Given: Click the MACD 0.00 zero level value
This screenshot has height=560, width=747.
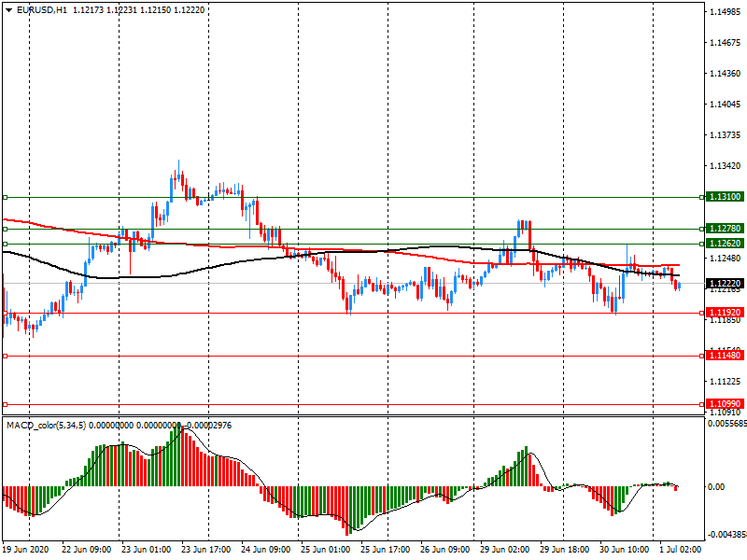Looking at the screenshot, I should (716, 486).
